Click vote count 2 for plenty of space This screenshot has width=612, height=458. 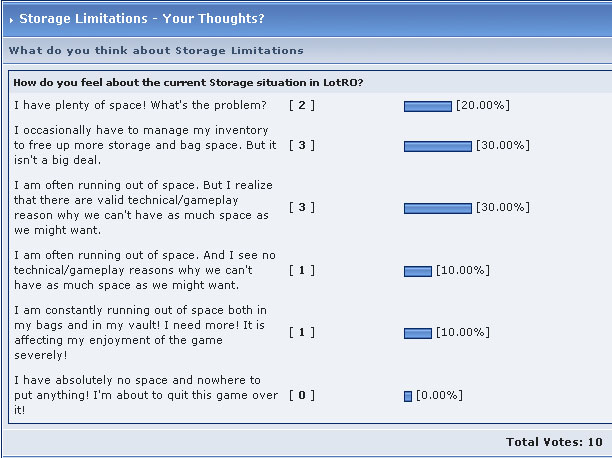pos(302,105)
